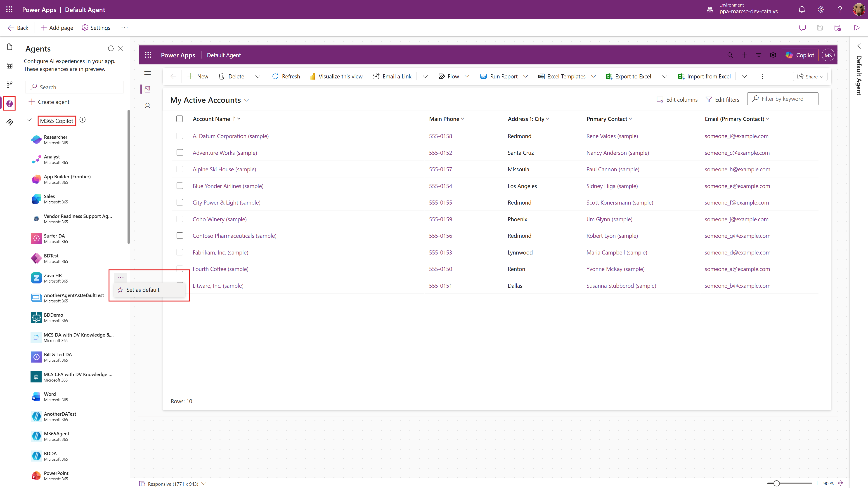Click the Back button
The image size is (868, 488).
pyautogui.click(x=18, y=28)
